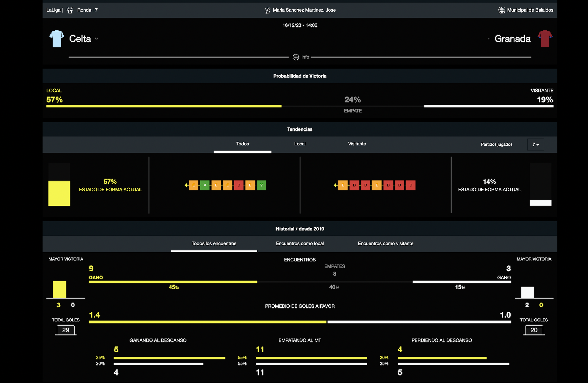Click the yellow Local 57% probability bar
The height and width of the screenshot is (383, 588).
pyautogui.click(x=164, y=106)
